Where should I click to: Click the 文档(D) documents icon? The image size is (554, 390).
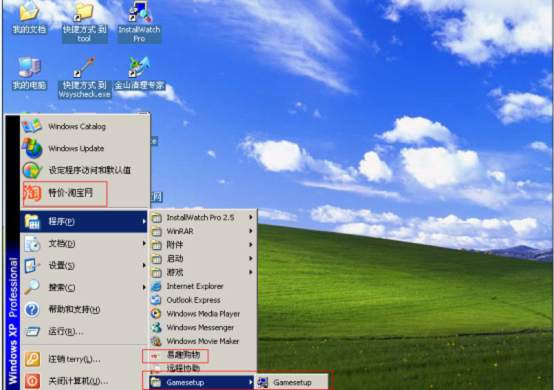click(x=32, y=244)
